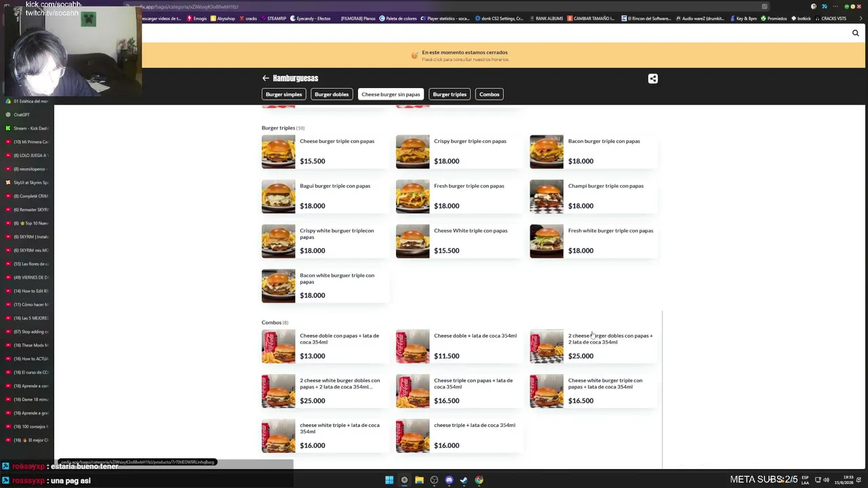
Task: Open File Explorer from the taskbar
Action: [x=419, y=480]
